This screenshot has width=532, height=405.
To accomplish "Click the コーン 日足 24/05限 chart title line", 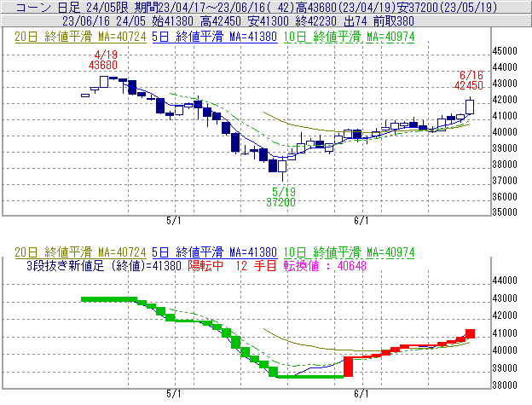I will coord(256,7).
